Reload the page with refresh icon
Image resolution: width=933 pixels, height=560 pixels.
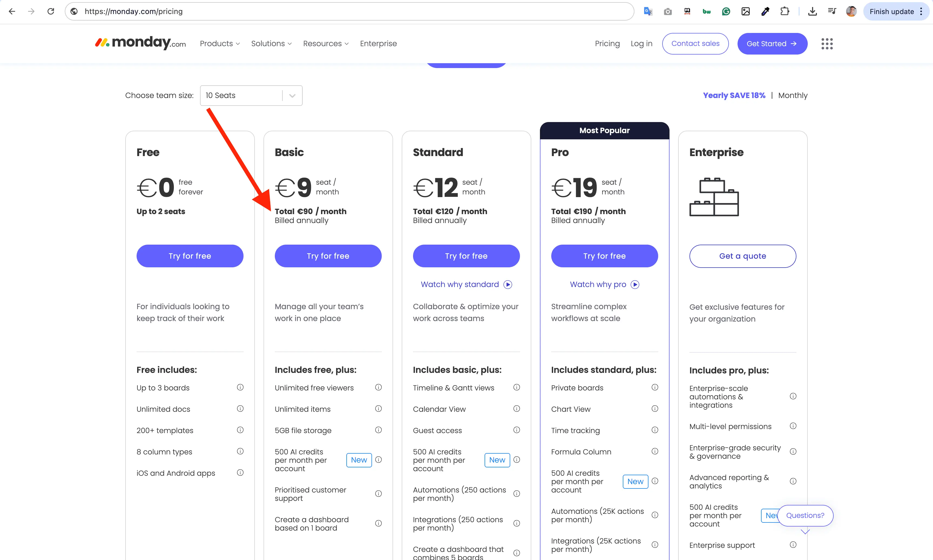50,11
